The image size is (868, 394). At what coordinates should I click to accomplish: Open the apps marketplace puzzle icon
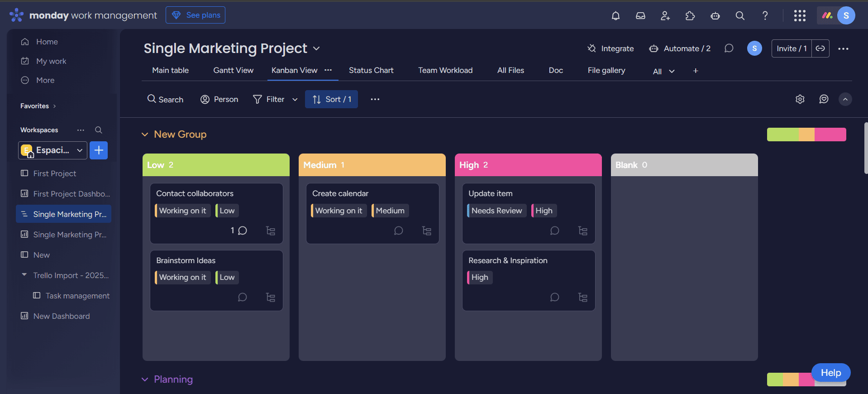[x=690, y=16]
